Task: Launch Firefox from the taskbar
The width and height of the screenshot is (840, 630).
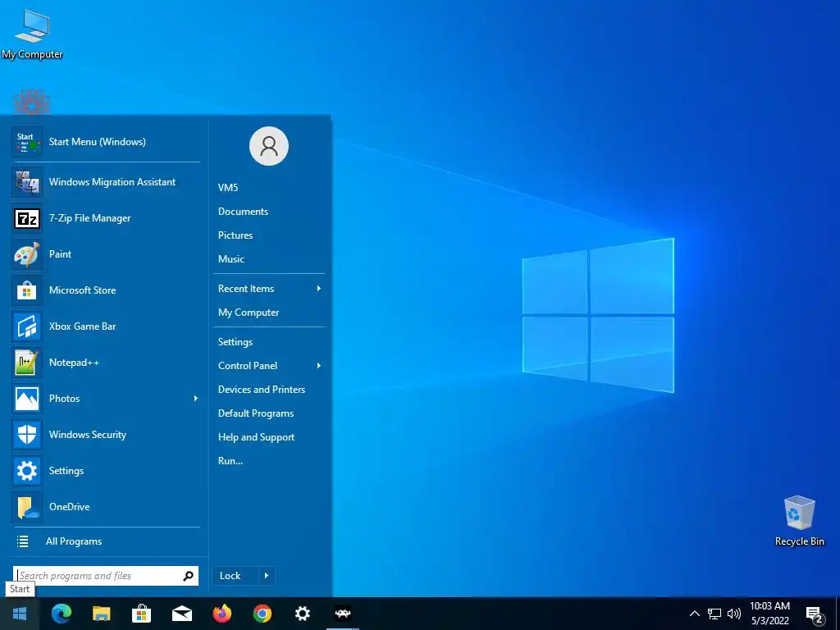Action: 221,614
